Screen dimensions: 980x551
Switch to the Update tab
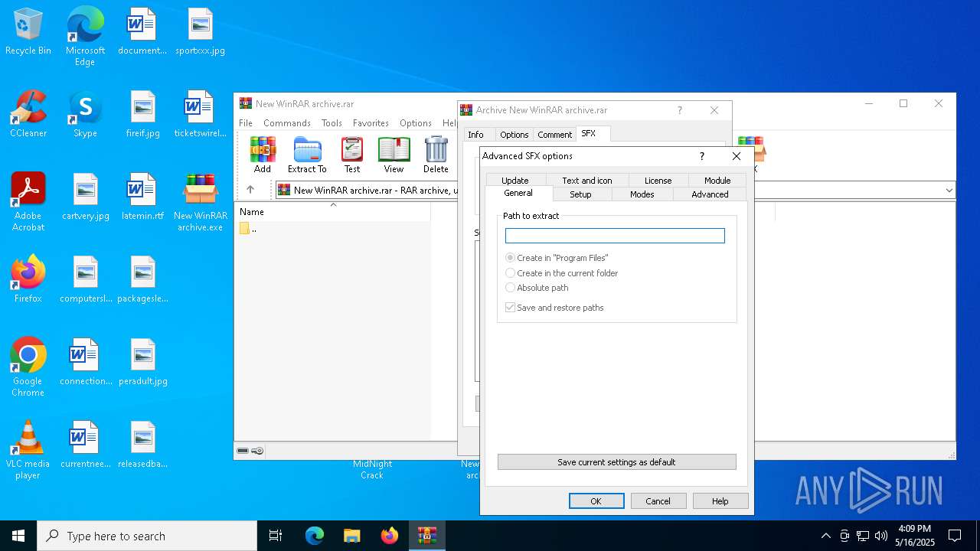coord(515,181)
